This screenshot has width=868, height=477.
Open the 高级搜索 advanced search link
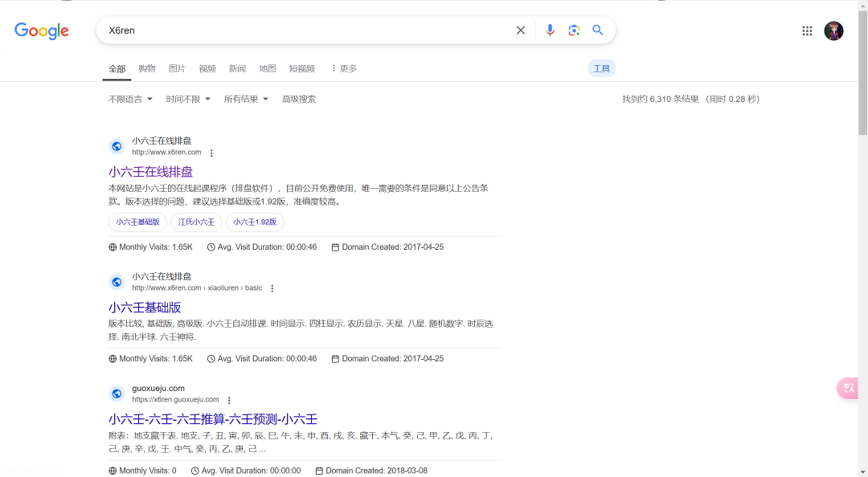[x=299, y=99]
